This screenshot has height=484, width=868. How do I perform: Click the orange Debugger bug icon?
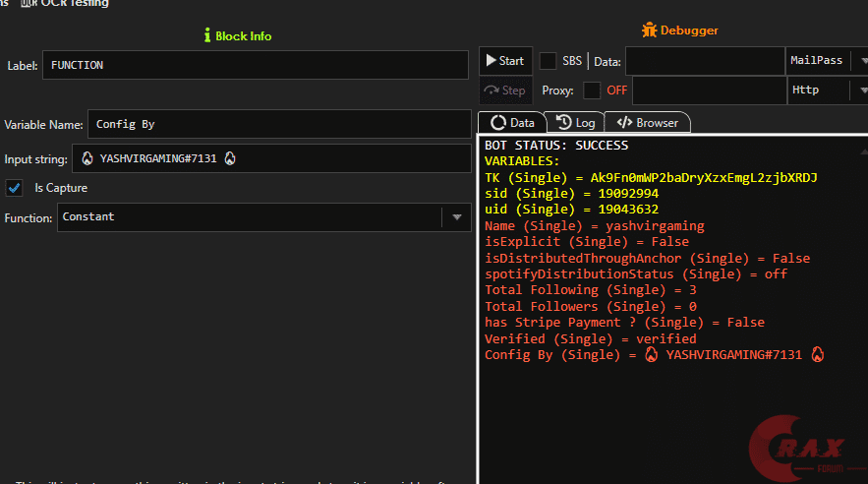(x=649, y=30)
